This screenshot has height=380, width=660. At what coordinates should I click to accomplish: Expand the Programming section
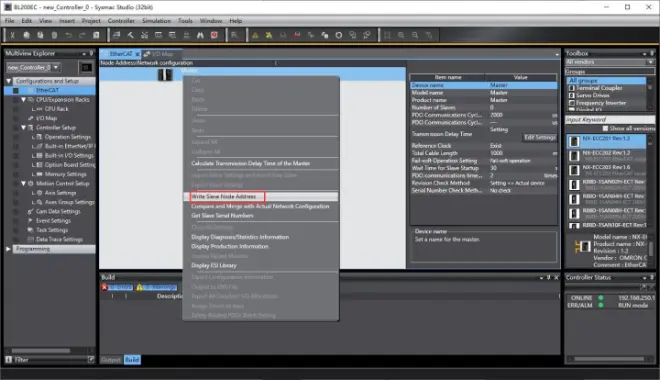tap(8, 249)
